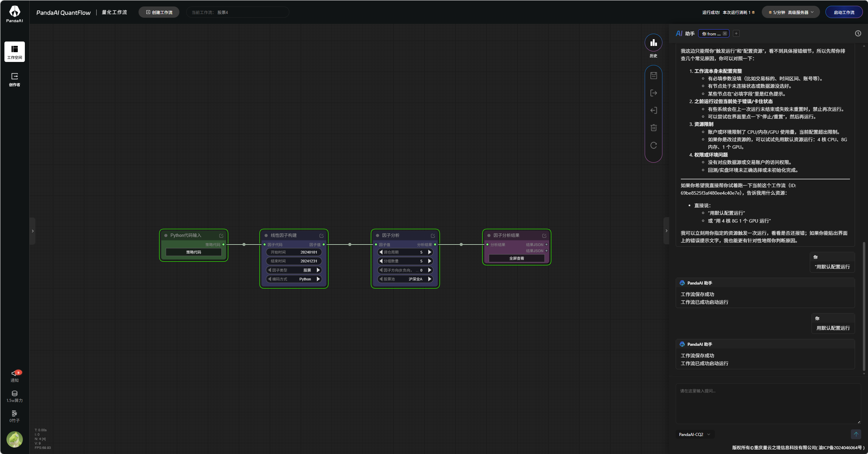
Task: Open the 工作空间 workspace panel
Action: pyautogui.click(x=15, y=52)
